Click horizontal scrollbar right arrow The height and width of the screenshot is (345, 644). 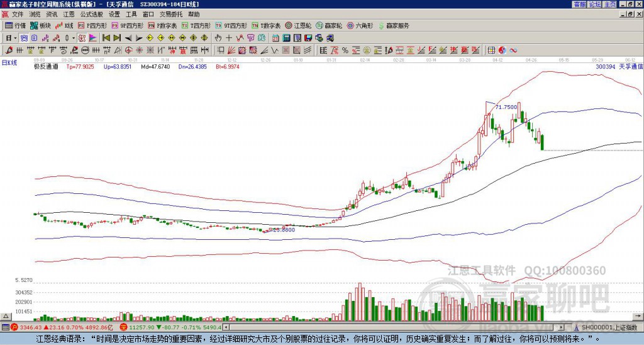click(561, 327)
